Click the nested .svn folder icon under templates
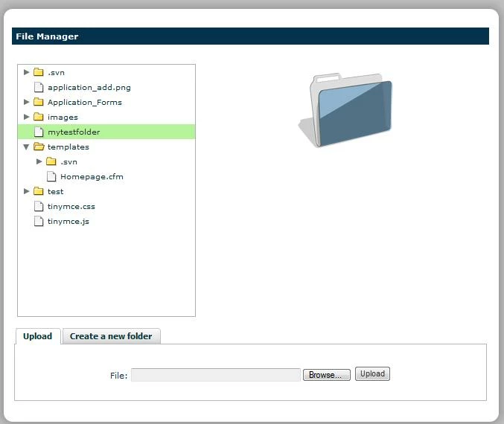The image size is (504, 424). (51, 161)
